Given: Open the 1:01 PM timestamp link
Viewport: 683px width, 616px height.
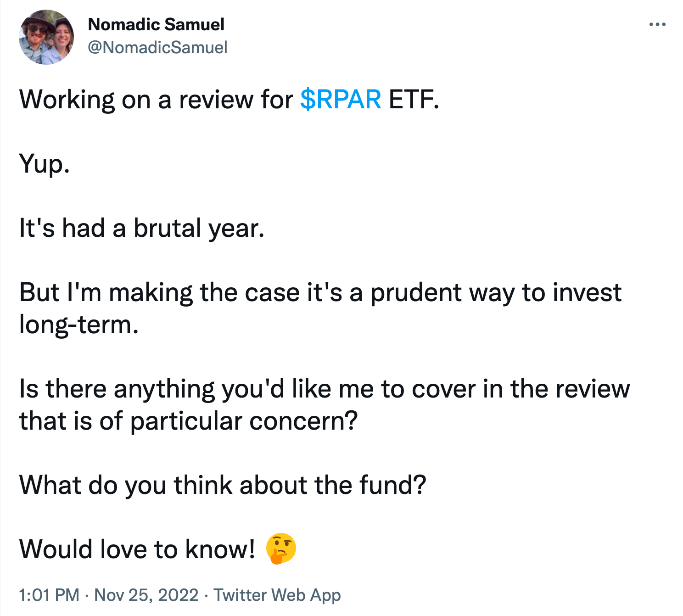Looking at the screenshot, I should [49, 595].
